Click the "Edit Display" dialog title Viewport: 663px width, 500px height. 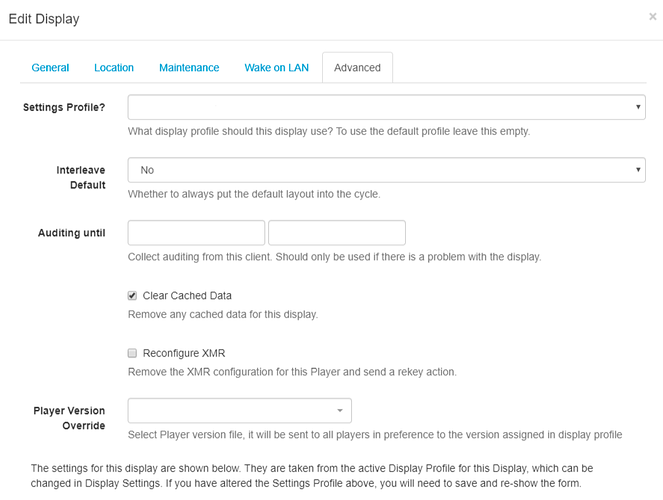click(x=44, y=19)
